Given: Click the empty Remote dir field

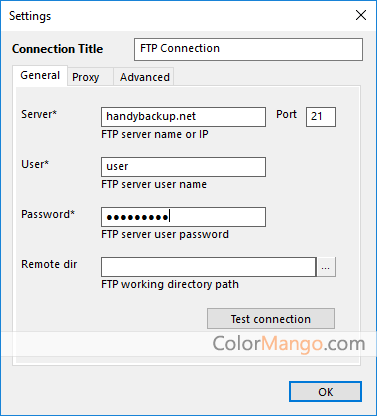Looking at the screenshot, I should tap(208, 267).
